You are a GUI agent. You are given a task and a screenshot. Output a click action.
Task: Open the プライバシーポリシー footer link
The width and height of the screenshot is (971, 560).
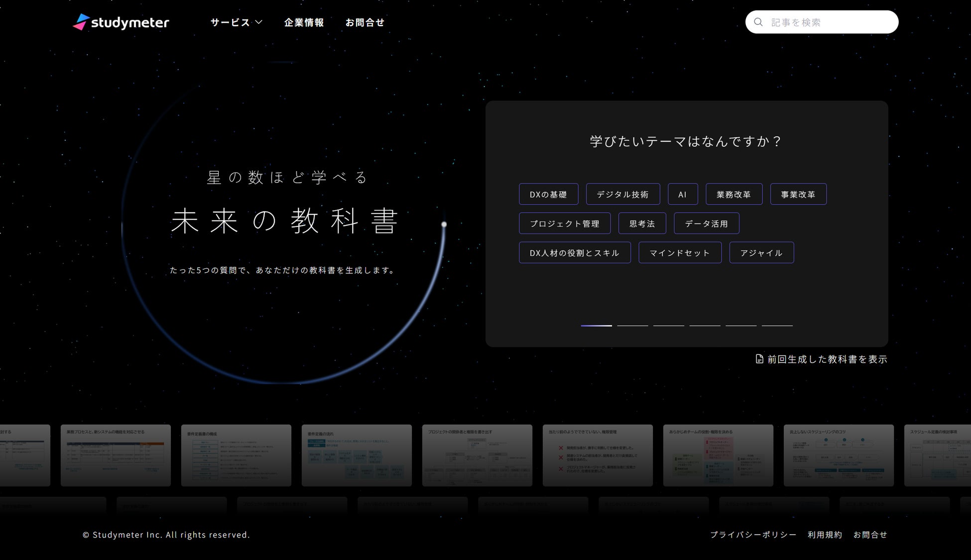click(753, 535)
